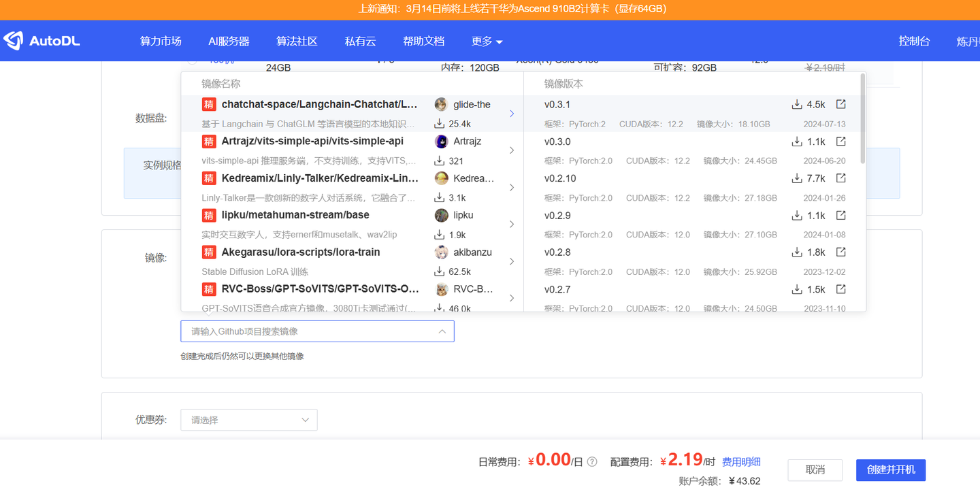This screenshot has width=980, height=496.
Task: Open the external link icon for v0.3.1
Action: click(840, 104)
